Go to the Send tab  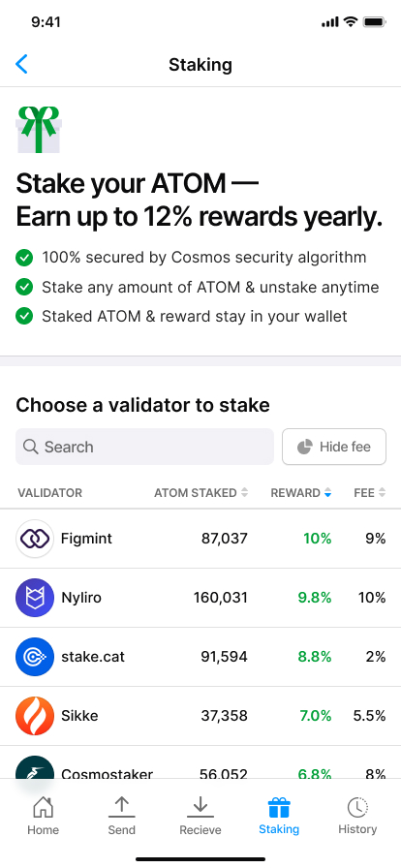pos(121,816)
